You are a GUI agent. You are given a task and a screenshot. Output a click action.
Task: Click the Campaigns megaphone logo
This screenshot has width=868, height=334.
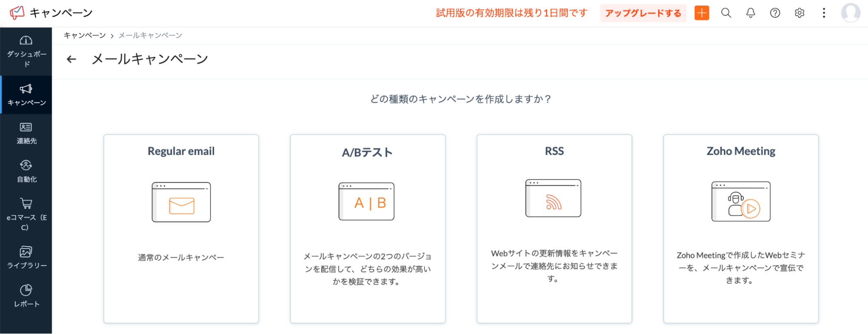[17, 13]
